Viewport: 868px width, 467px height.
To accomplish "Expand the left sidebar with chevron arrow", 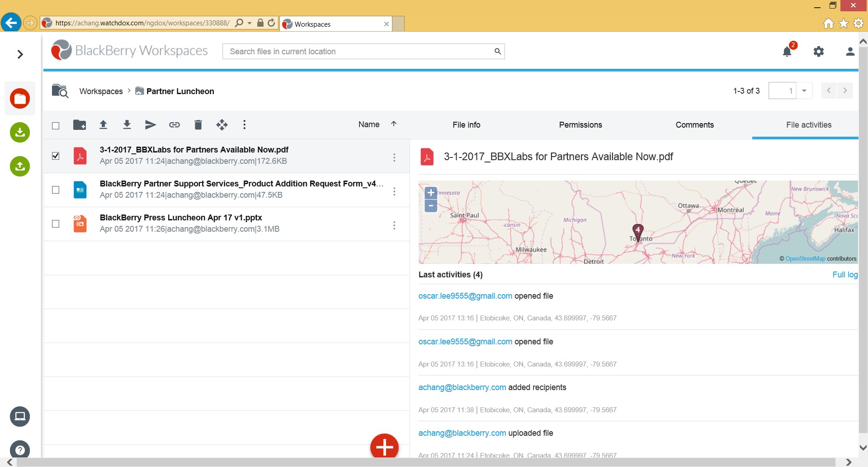I will point(20,54).
